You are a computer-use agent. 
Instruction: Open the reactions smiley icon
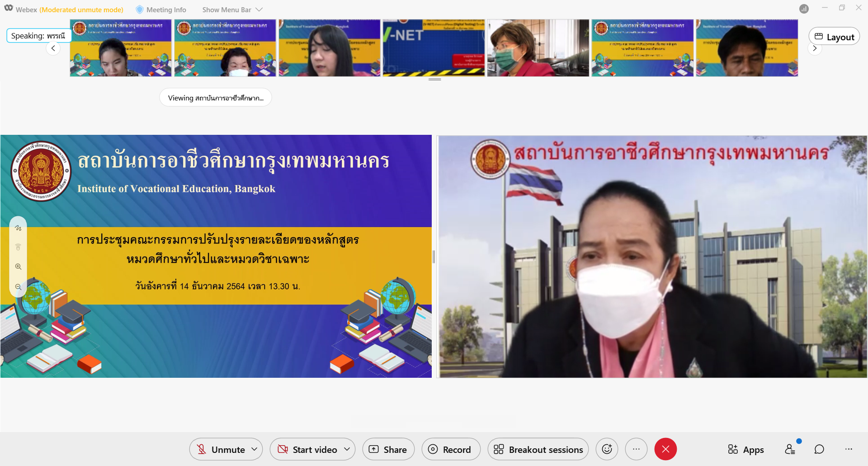pos(607,449)
